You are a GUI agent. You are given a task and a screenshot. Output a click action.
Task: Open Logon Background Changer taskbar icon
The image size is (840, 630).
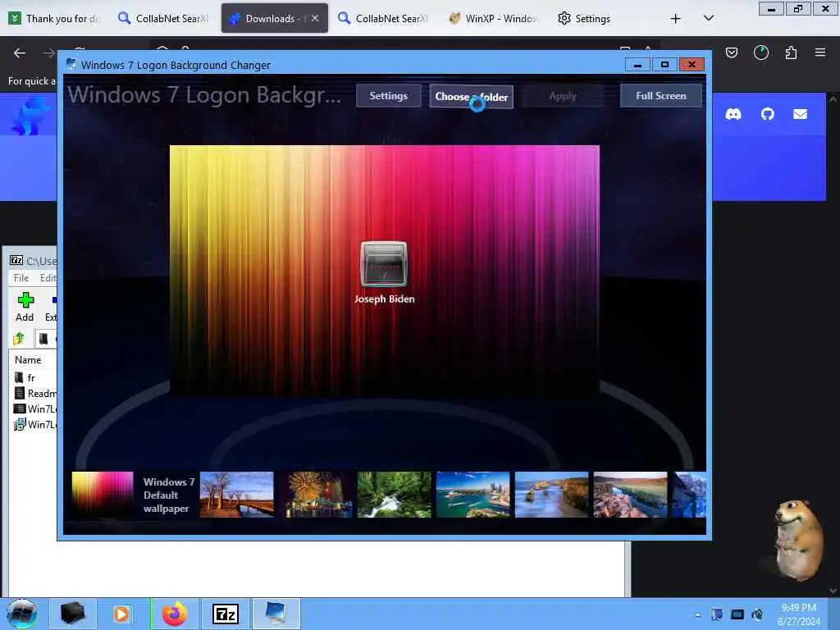tap(276, 614)
